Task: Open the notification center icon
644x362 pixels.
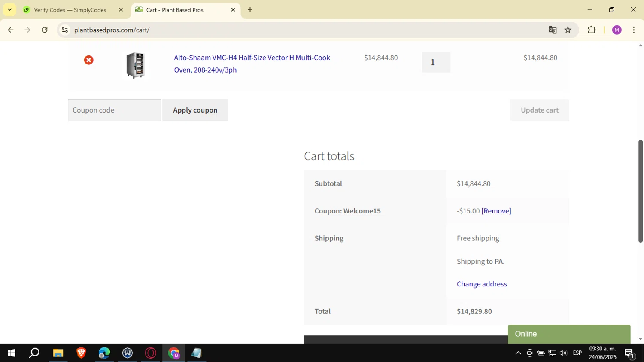Action: click(x=630, y=353)
